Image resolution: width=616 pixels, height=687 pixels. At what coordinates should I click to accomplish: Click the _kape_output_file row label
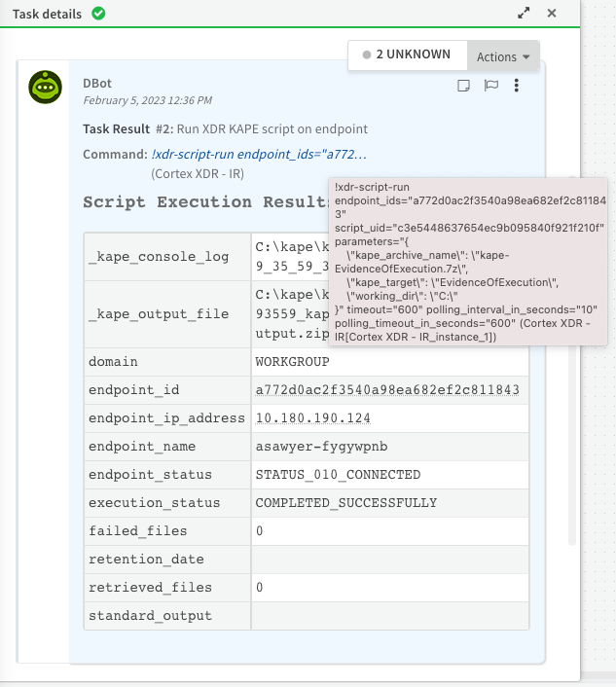[x=159, y=314]
